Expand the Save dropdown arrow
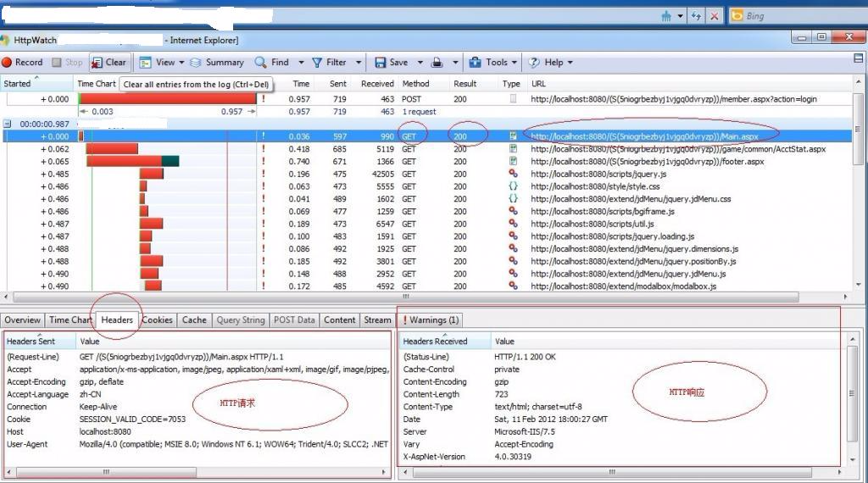868x483 pixels. click(420, 63)
